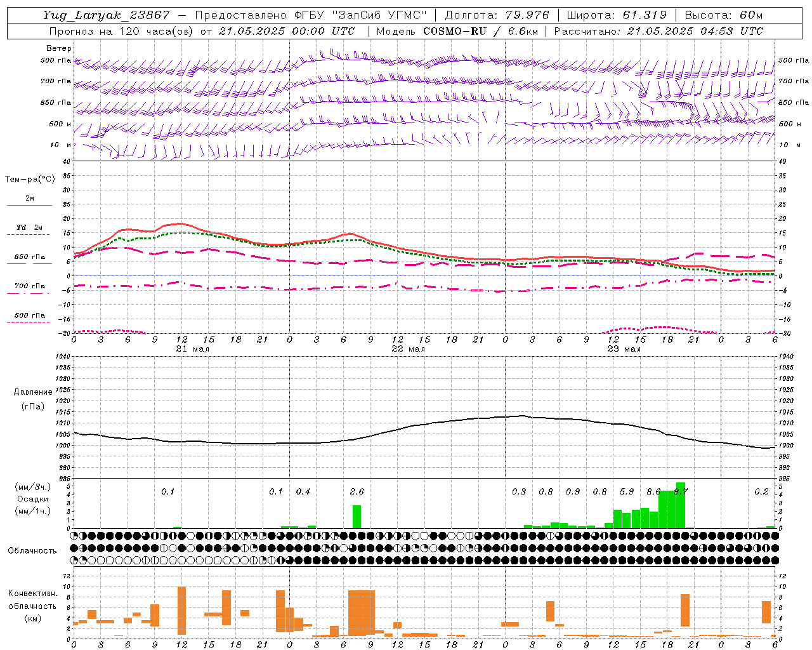Click the Прогноз на 120 часа(ов) forecast text
This screenshot has height=650, width=812.
click(x=122, y=31)
